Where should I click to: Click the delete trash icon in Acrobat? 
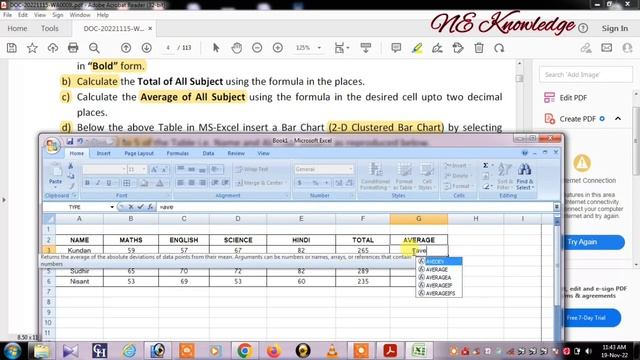click(479, 48)
